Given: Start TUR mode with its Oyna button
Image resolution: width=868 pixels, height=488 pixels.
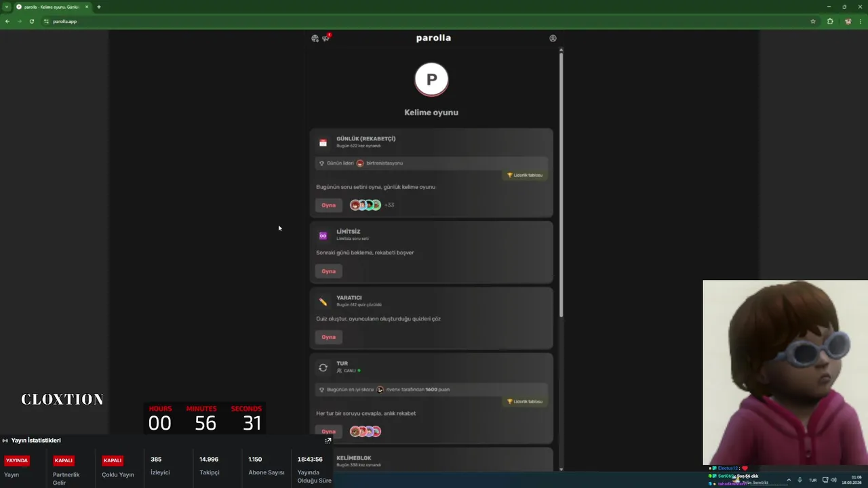Looking at the screenshot, I should [329, 431].
